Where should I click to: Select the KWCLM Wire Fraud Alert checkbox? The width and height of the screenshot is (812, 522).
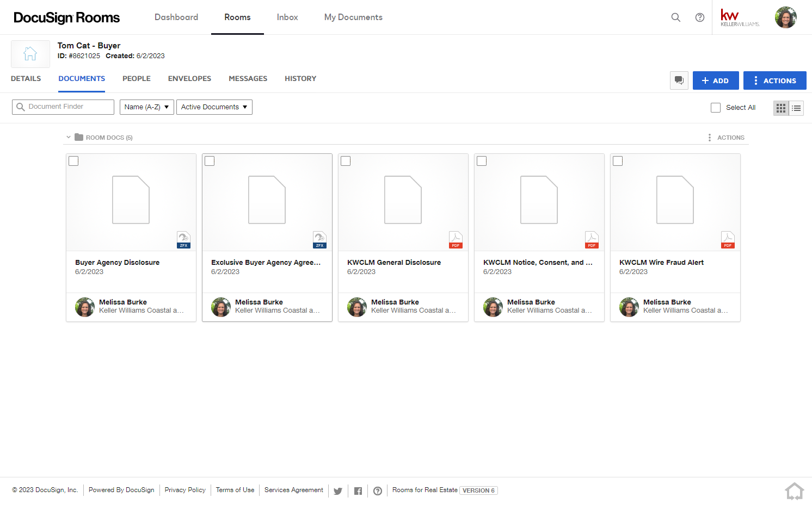click(x=618, y=161)
